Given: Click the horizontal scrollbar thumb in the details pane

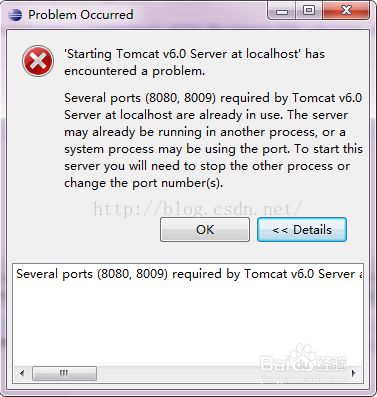Looking at the screenshot, I should coord(65,373).
